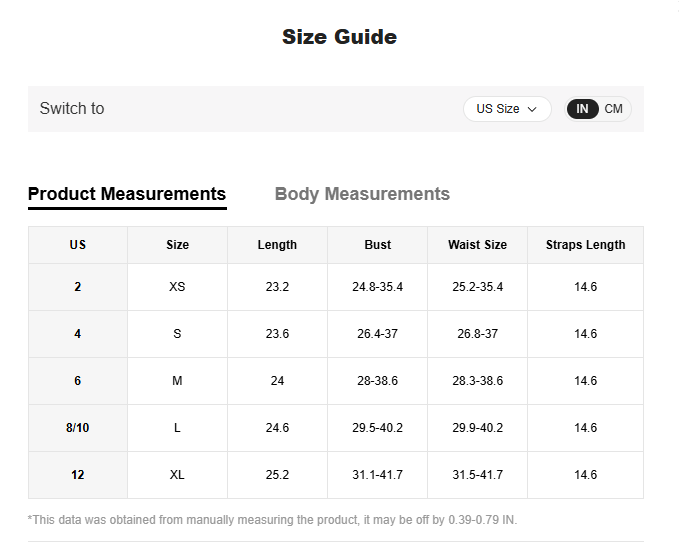
Task: Click the US size 8/10 row label
Action: click(78, 428)
